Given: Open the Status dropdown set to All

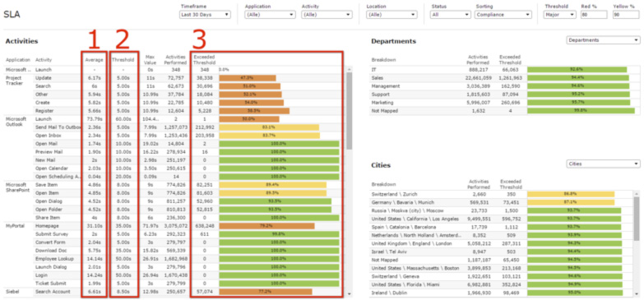Looking at the screenshot, I should [450, 14].
